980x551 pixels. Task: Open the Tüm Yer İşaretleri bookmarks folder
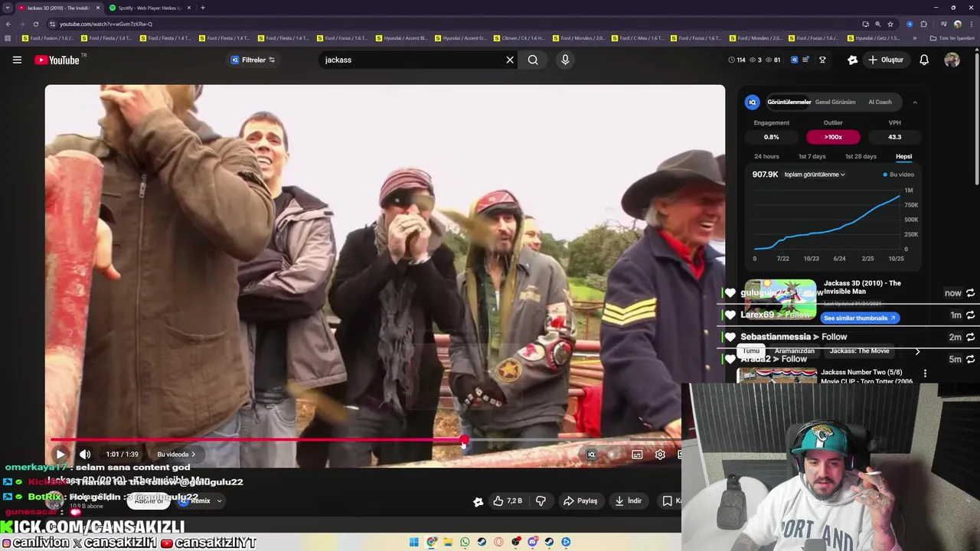point(952,38)
